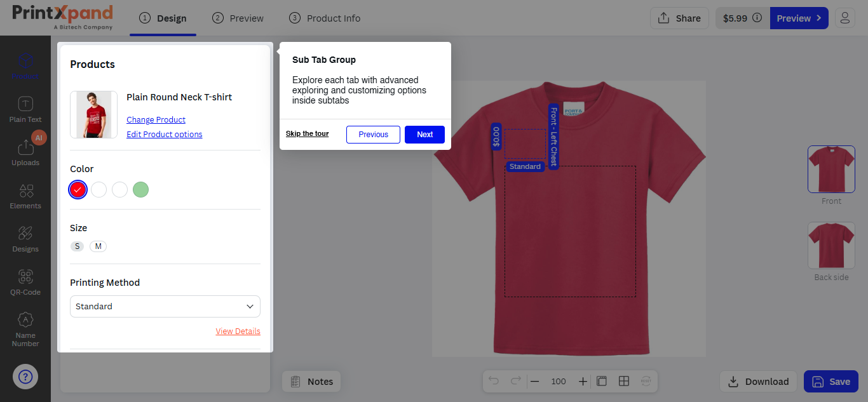The width and height of the screenshot is (868, 402).
Task: Open the user account icon
Action: (845, 18)
